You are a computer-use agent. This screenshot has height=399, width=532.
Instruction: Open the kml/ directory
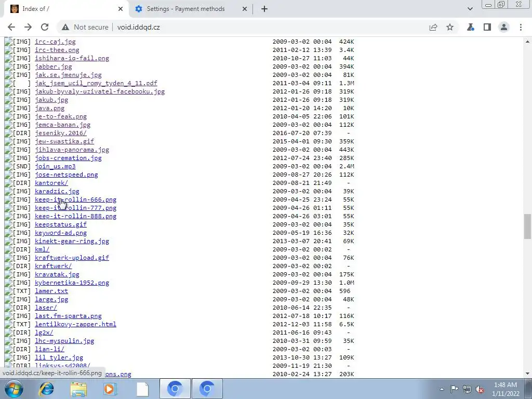coord(42,249)
